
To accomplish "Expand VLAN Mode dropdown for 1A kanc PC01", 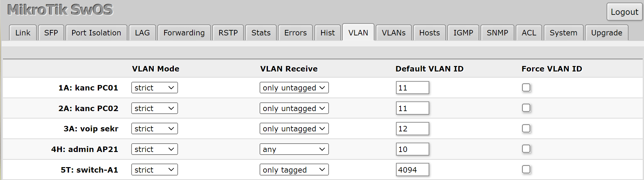I will click(154, 88).
